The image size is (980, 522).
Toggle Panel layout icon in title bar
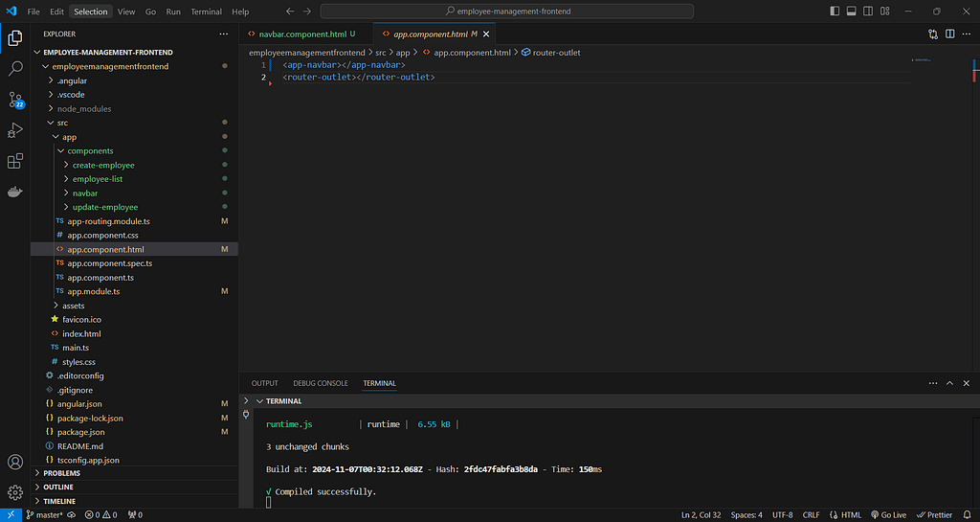pos(851,11)
